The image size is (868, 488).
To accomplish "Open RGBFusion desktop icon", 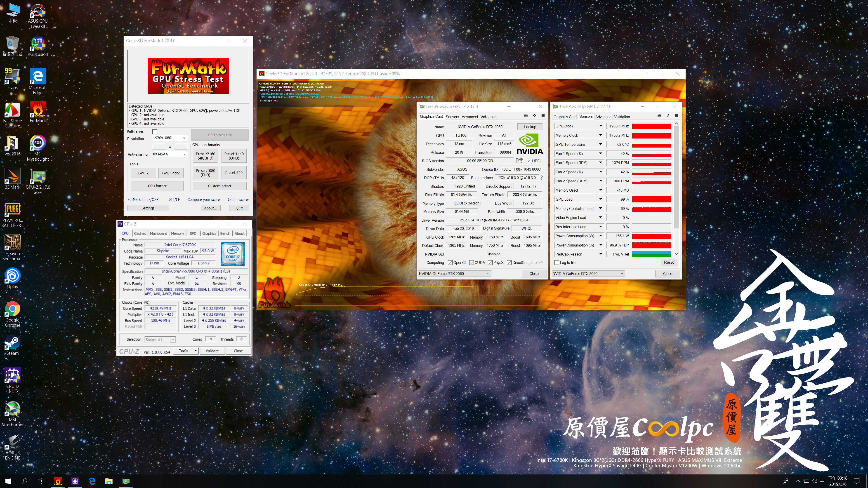I will tap(38, 47).
